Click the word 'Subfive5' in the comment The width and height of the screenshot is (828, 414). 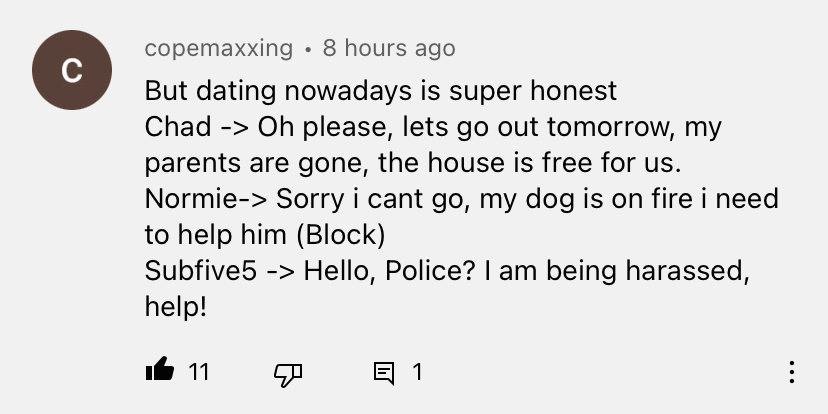click(201, 270)
